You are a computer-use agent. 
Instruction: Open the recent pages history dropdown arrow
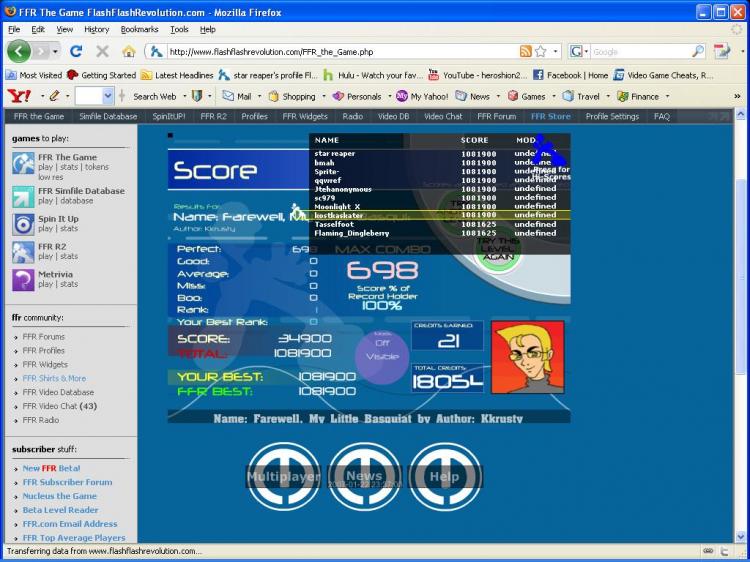tap(55, 52)
